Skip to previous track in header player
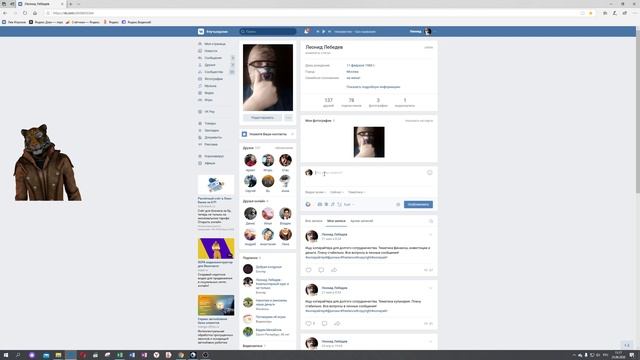640x360 pixels. 318,31
